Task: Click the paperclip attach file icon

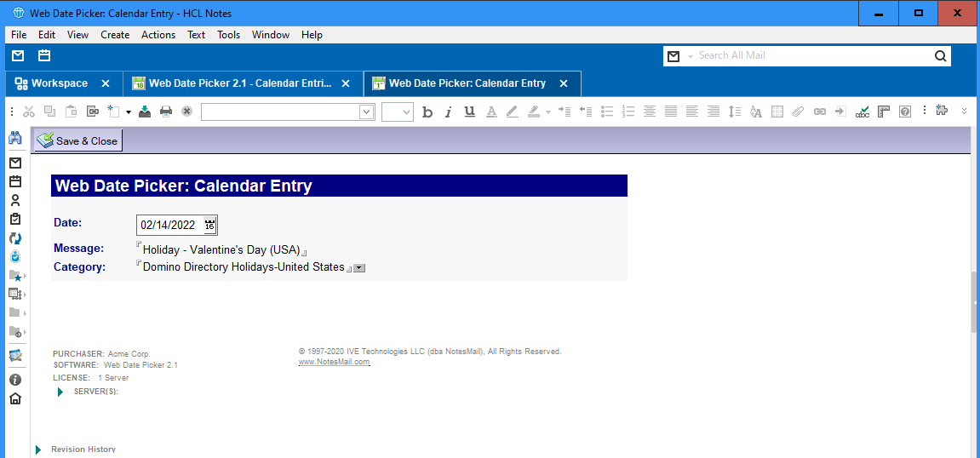Action: pos(798,112)
